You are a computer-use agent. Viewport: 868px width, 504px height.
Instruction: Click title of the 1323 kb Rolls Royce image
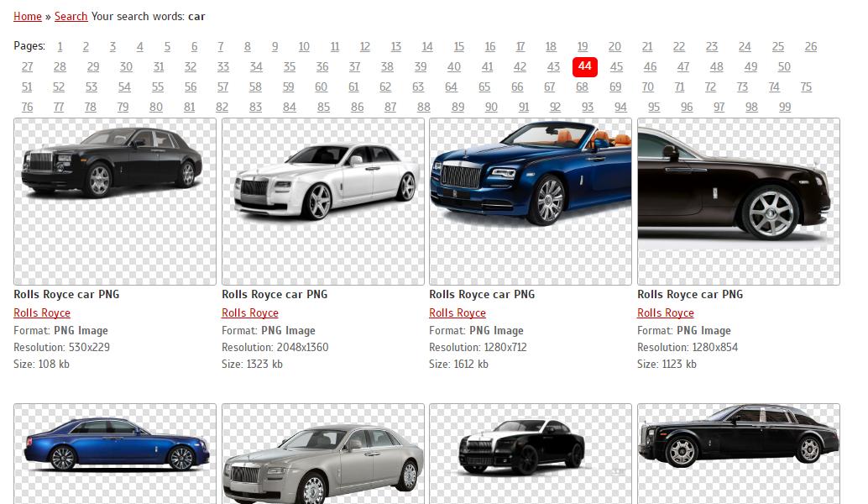275,295
